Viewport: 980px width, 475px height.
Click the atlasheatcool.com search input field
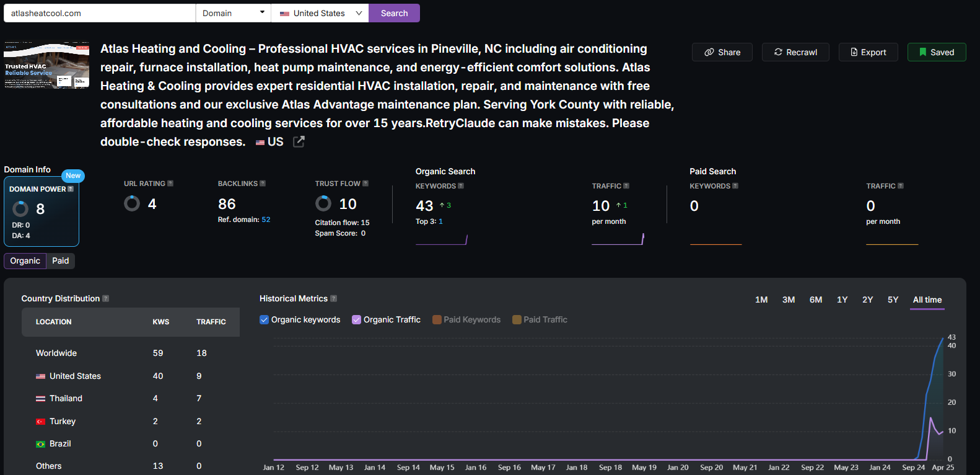pos(100,13)
